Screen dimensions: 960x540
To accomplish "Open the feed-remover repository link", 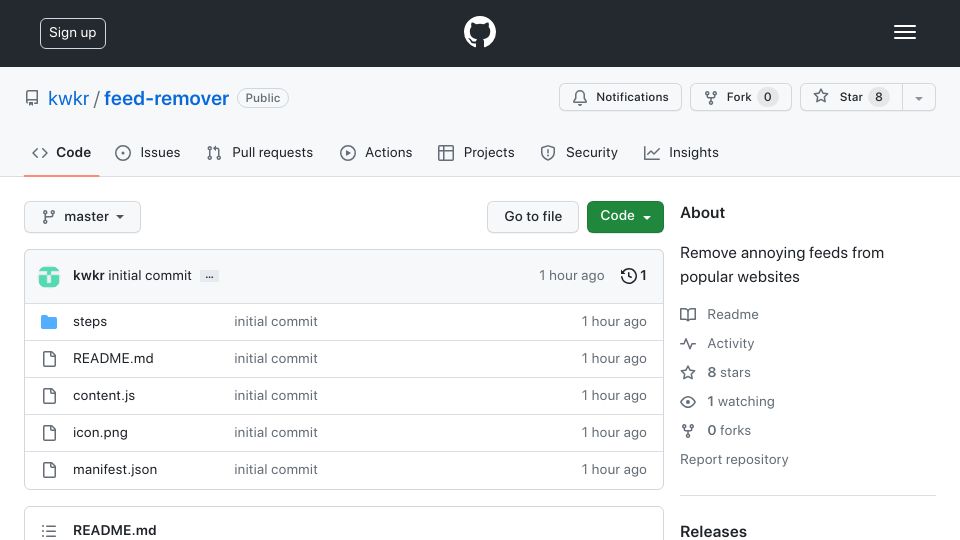I will 167,99.
